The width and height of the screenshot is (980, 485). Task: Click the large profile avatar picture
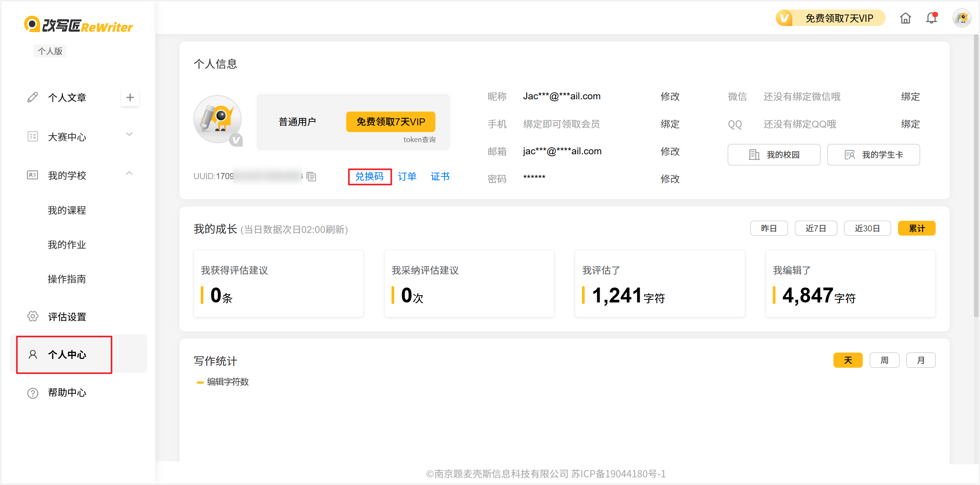[218, 119]
